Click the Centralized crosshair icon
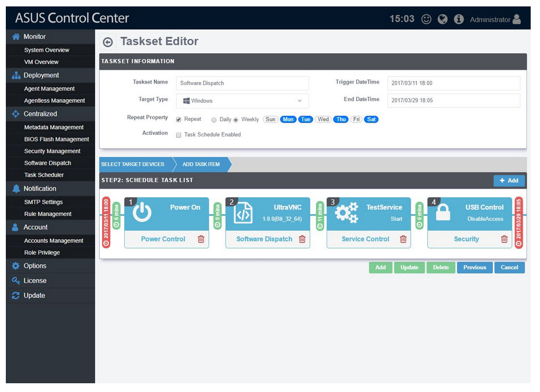540x392 pixels. point(16,114)
